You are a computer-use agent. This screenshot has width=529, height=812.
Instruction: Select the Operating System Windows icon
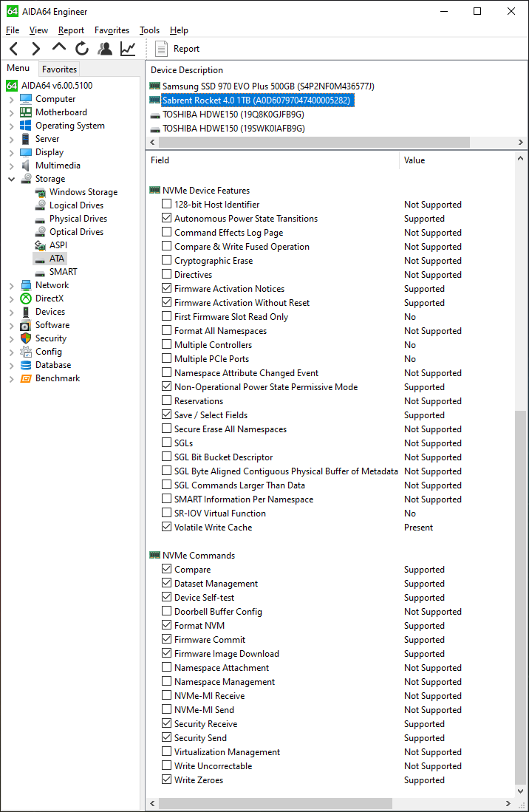[x=26, y=126]
